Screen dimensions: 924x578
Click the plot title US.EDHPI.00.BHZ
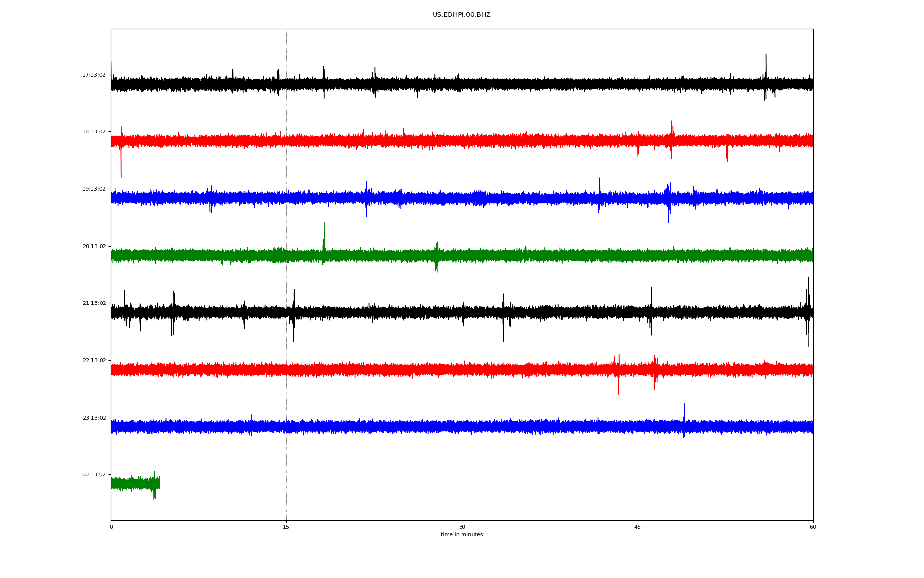[x=462, y=15]
